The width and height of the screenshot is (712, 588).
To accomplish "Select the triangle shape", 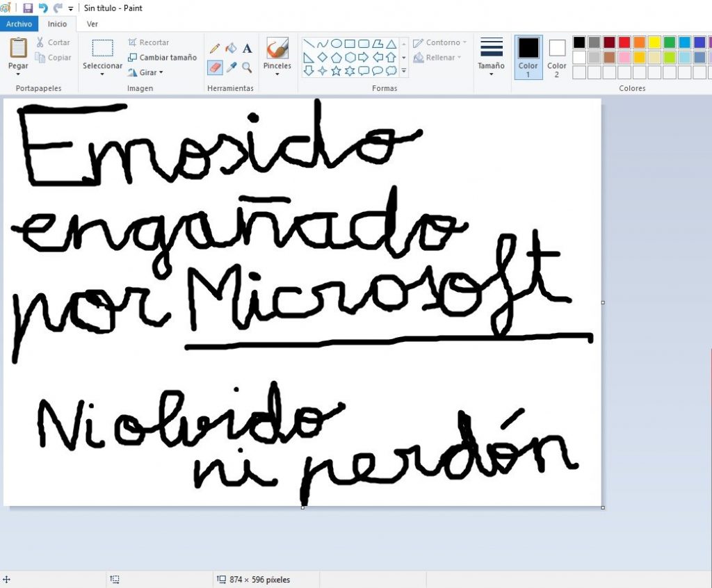I will (391, 44).
